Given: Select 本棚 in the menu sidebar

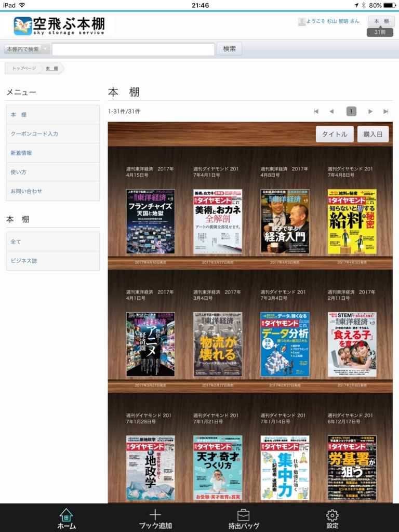Looking at the screenshot, I should pos(52,115).
